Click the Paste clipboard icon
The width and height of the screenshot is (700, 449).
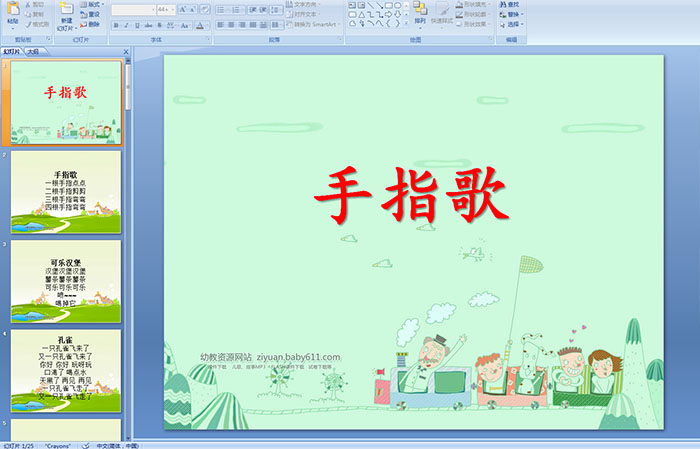click(x=13, y=8)
